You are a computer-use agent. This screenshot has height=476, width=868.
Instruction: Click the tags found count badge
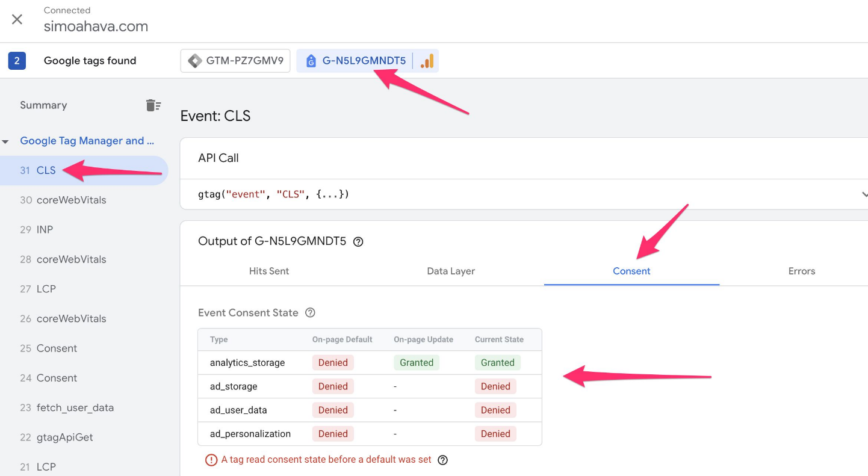pyautogui.click(x=17, y=61)
